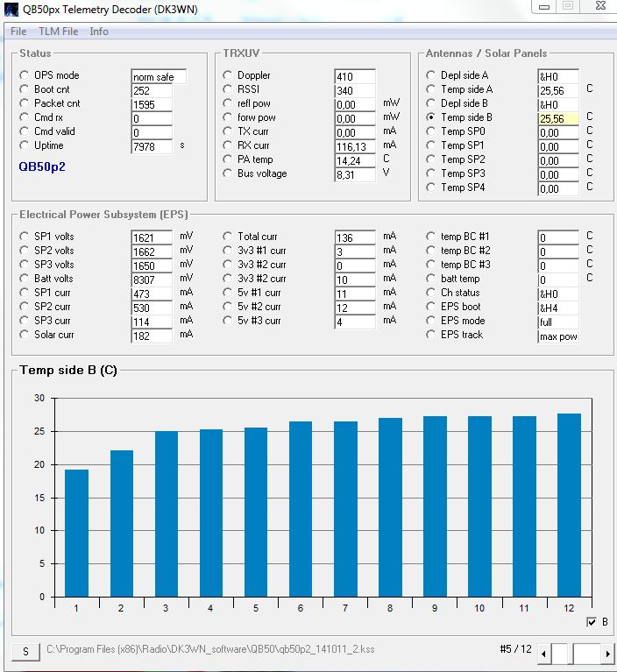
Task: Select the Solar curr radio button
Action: (x=24, y=335)
